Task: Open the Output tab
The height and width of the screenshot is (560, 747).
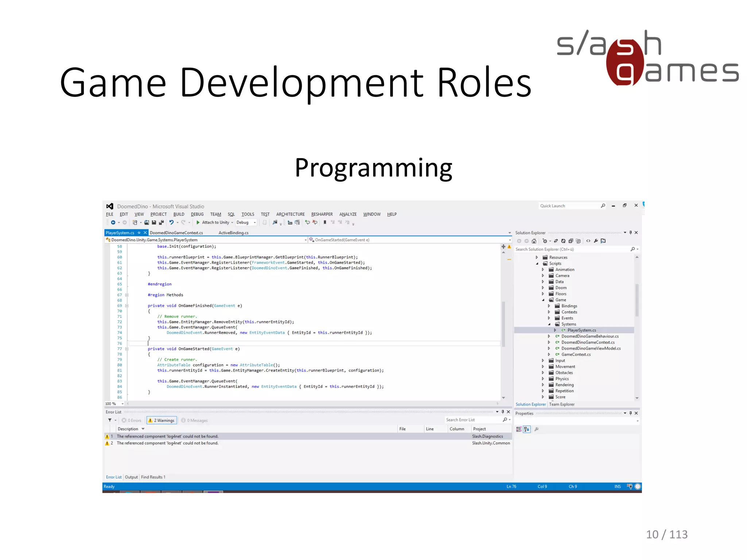Action: pos(131,477)
